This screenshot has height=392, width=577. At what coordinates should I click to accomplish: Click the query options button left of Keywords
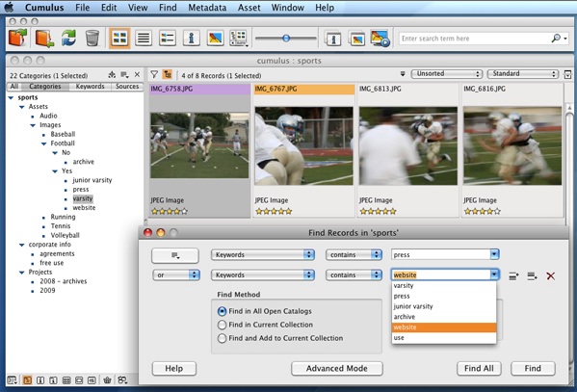point(175,255)
